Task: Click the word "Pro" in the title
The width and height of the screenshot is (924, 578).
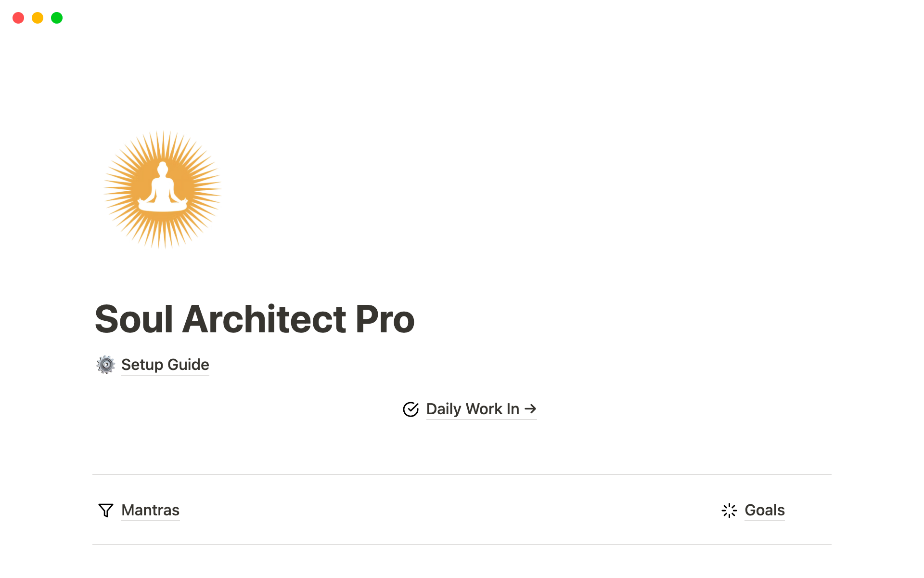Action: point(385,319)
